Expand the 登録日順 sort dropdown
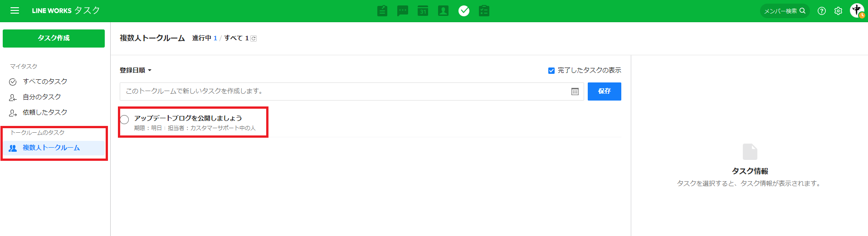 [135, 70]
